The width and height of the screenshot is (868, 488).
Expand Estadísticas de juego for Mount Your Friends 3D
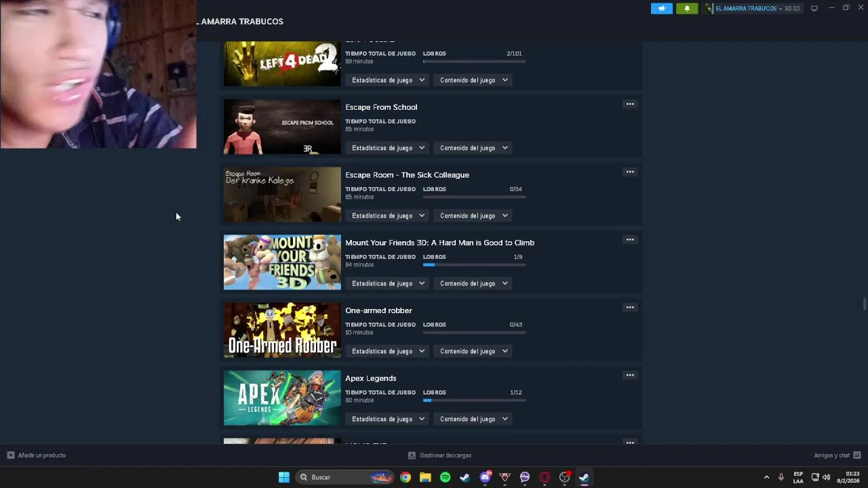[x=388, y=283]
